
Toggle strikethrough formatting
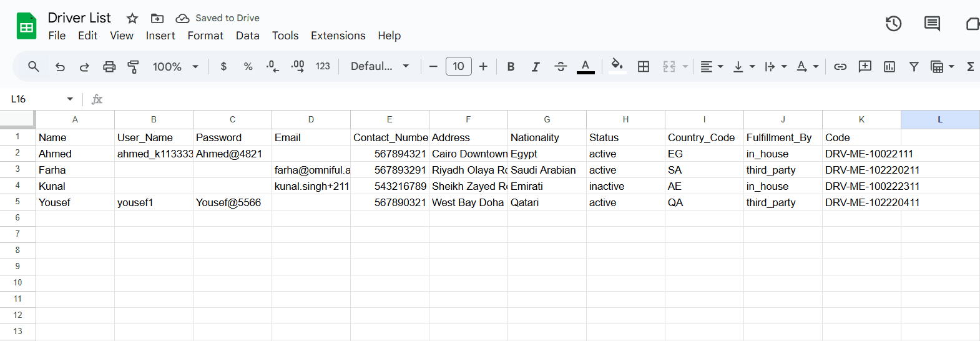click(x=560, y=67)
